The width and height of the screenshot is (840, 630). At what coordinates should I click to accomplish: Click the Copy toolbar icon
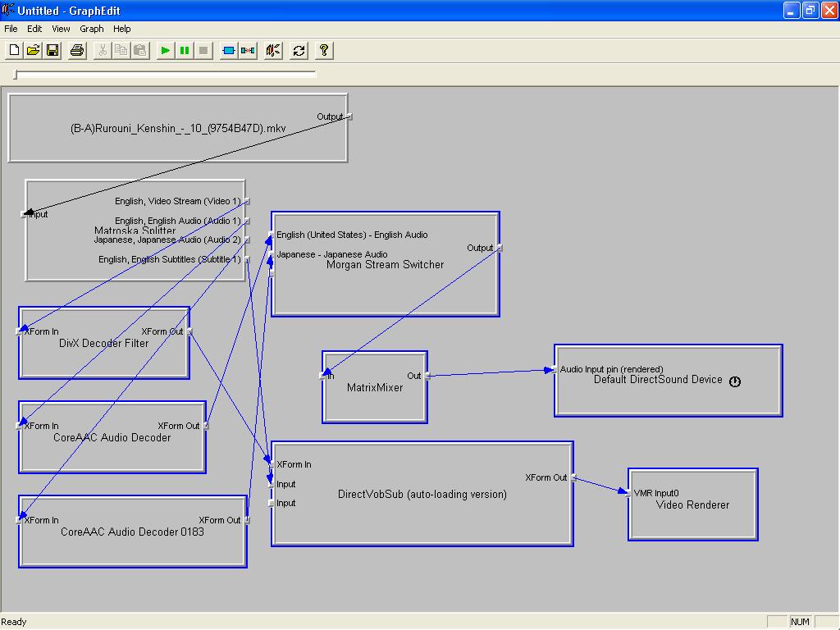coord(121,50)
